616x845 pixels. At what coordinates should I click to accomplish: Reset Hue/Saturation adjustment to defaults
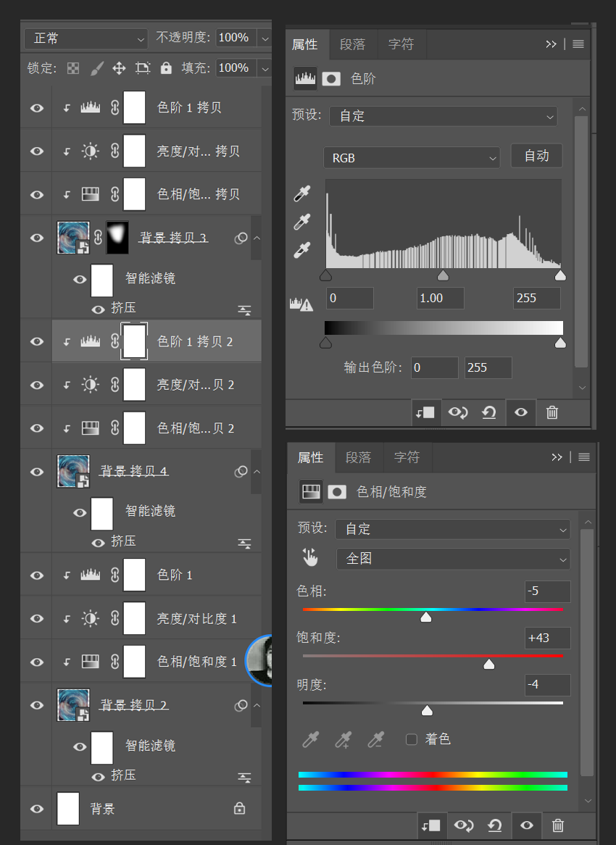click(495, 825)
